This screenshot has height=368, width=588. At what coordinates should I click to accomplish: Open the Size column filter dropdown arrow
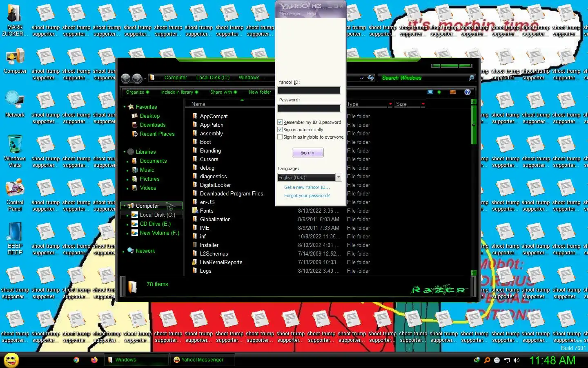point(423,104)
